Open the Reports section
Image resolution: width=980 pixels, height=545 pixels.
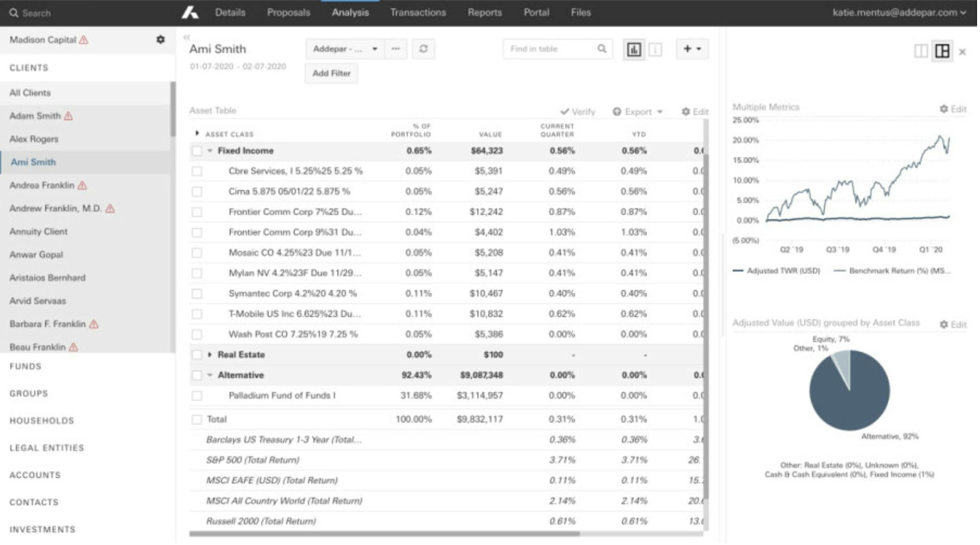[x=484, y=12]
